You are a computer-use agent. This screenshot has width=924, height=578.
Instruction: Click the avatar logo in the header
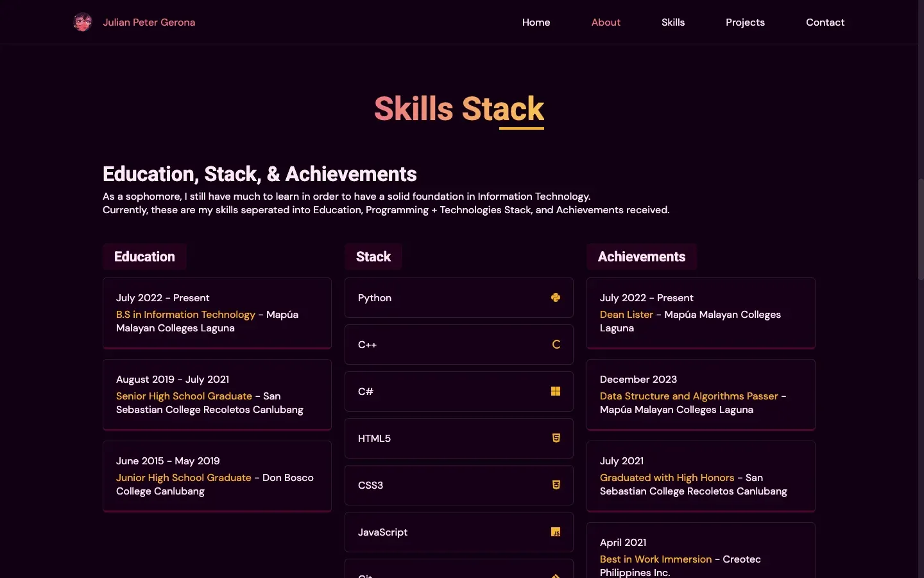coord(83,22)
